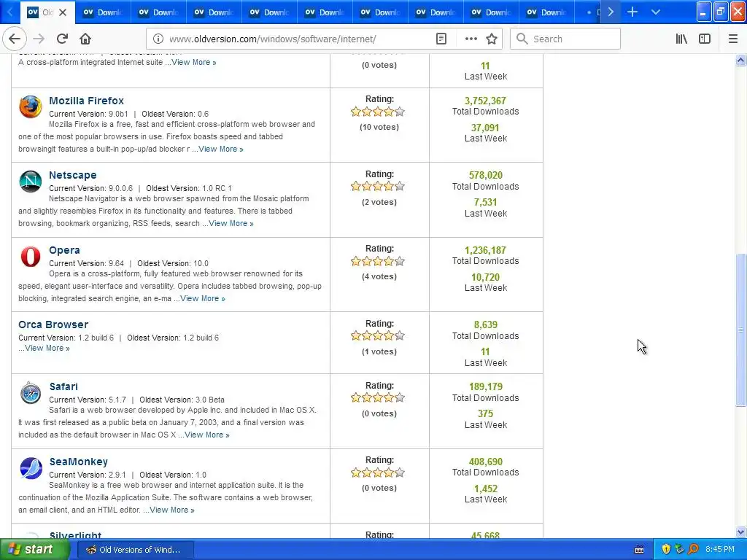Open page actions three-dot menu

pyautogui.click(x=471, y=39)
